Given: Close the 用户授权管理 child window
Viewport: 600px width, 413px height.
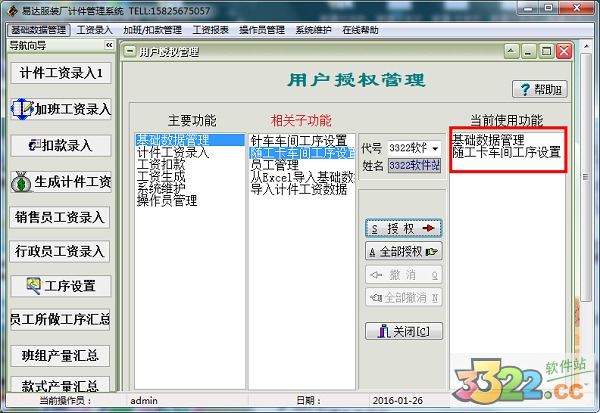Looking at the screenshot, I should click(x=564, y=51).
